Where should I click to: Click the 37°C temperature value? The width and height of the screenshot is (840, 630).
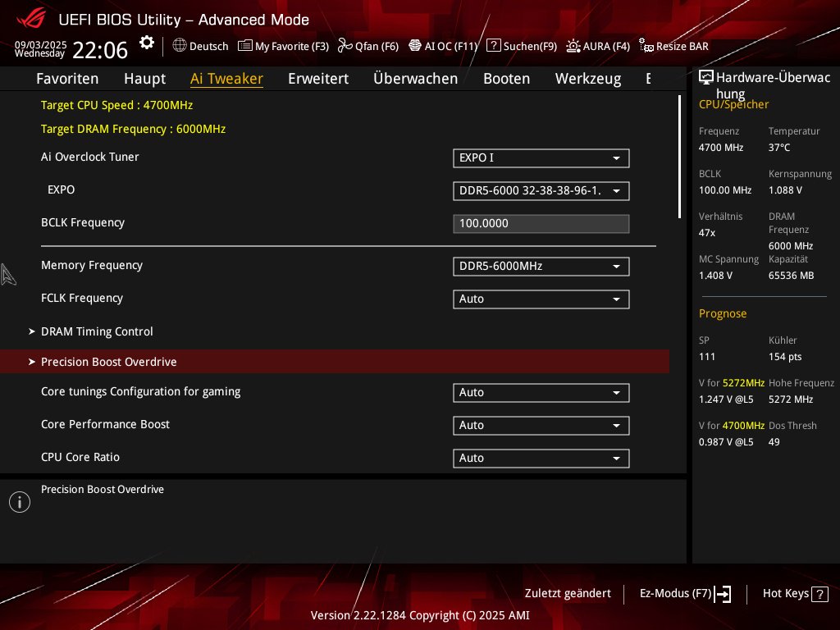point(779,148)
